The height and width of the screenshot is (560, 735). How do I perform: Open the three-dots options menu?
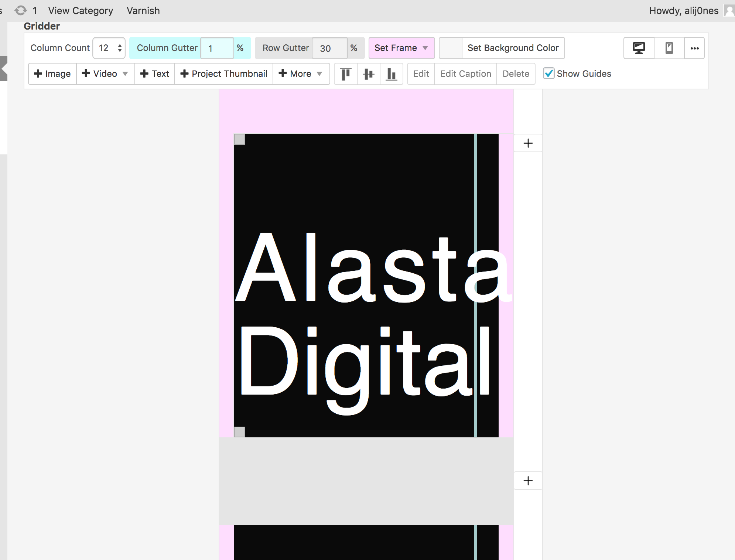[694, 48]
